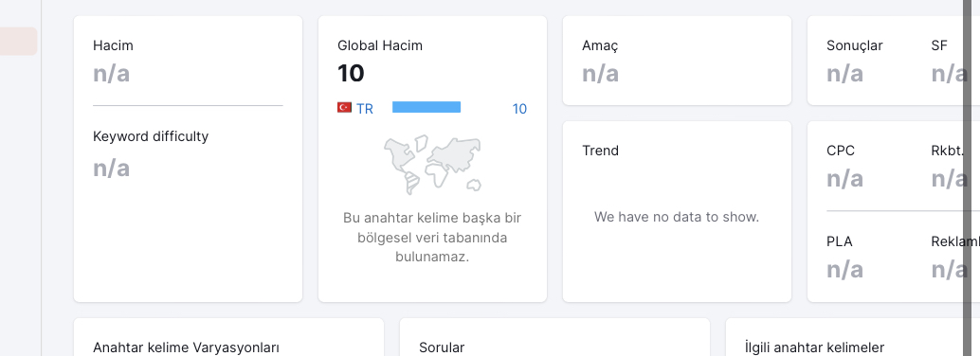
Task: Click the blue 10 volume value
Action: point(519,109)
